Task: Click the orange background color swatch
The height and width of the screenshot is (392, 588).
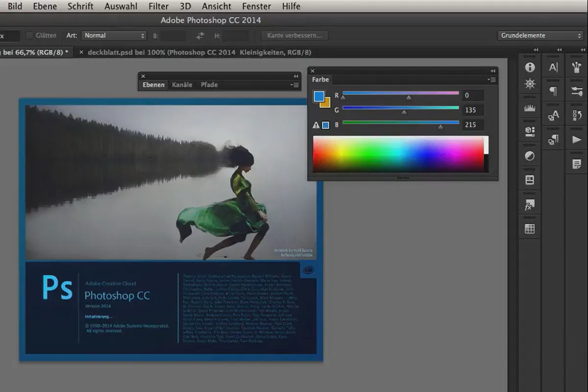Action: (326, 103)
